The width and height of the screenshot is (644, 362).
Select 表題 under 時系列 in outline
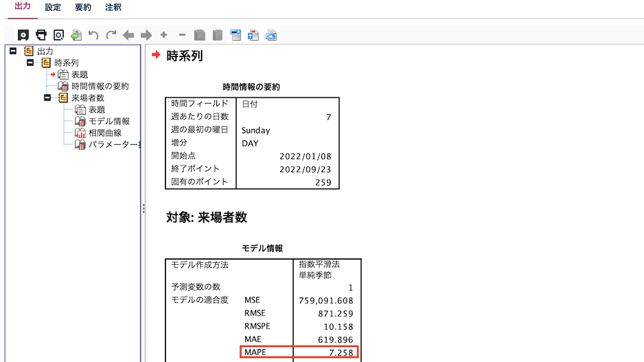(80, 74)
